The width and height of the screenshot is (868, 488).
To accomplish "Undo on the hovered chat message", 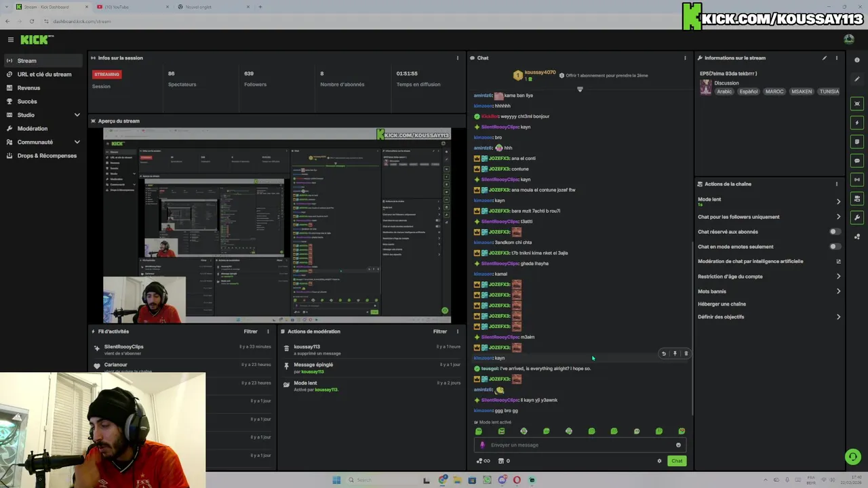I will pos(664,354).
